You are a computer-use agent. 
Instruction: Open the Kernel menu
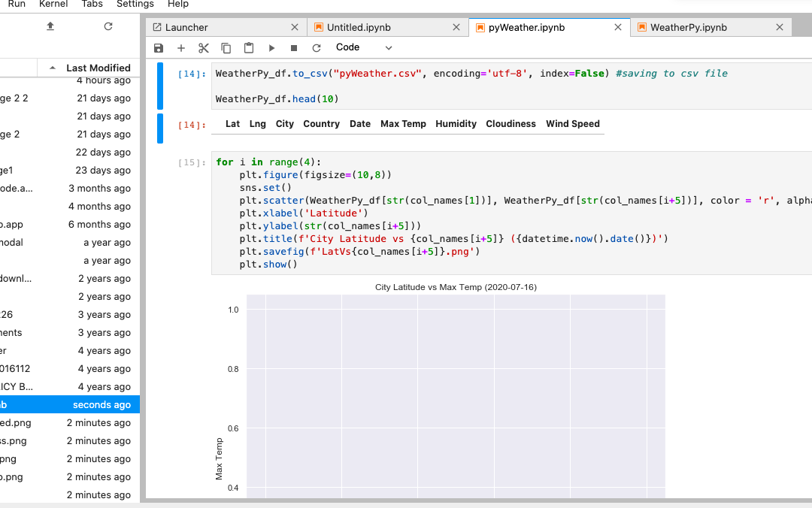(x=53, y=5)
